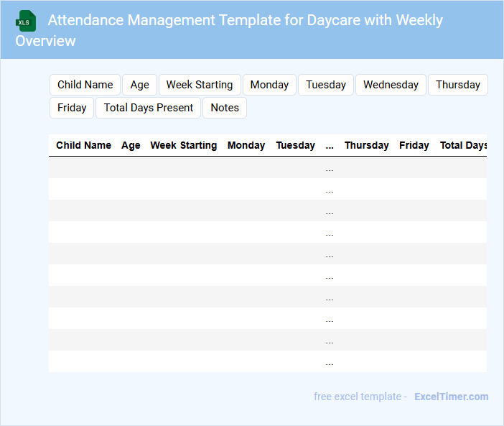Click the Thursday tag

[457, 85]
